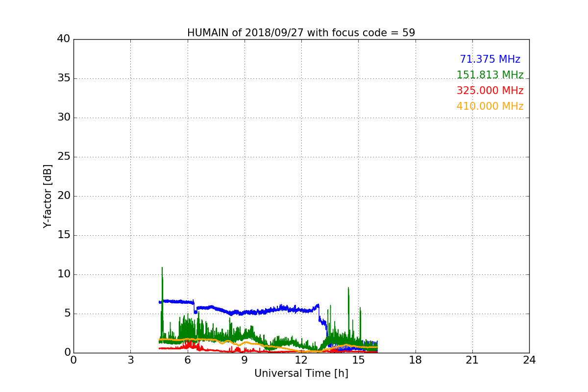This screenshot has width=588, height=392.
Task: Click the '410.000 MHz' orange legend label
Action: tap(490, 106)
